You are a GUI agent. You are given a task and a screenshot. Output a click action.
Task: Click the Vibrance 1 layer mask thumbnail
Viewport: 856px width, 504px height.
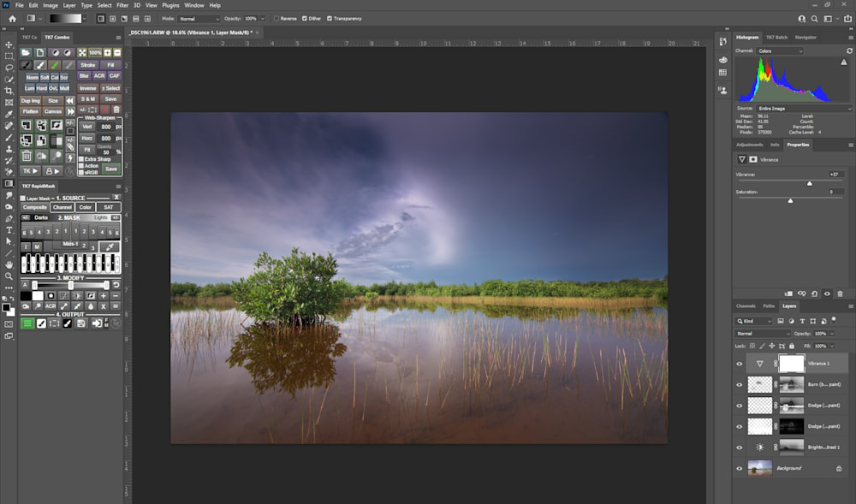tap(792, 364)
